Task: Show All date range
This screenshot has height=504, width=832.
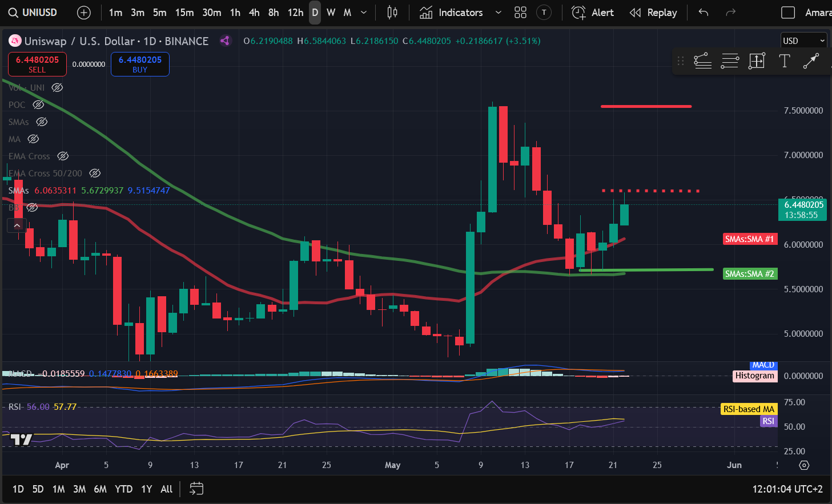Action: pos(166,489)
